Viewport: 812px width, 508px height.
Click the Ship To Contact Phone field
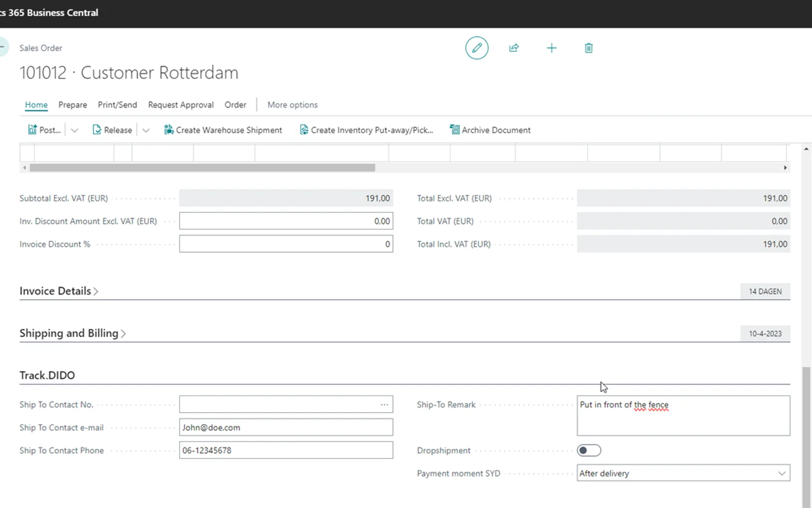point(286,450)
